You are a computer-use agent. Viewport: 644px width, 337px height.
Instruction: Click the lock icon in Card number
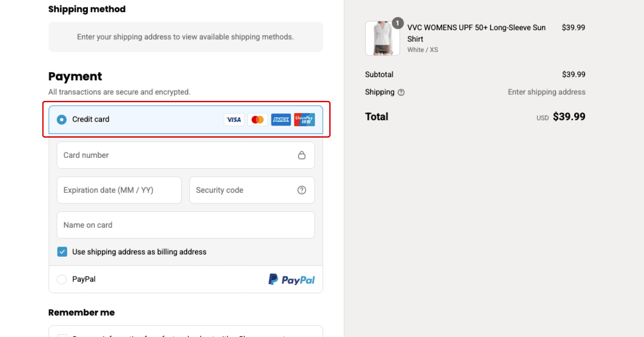302,155
